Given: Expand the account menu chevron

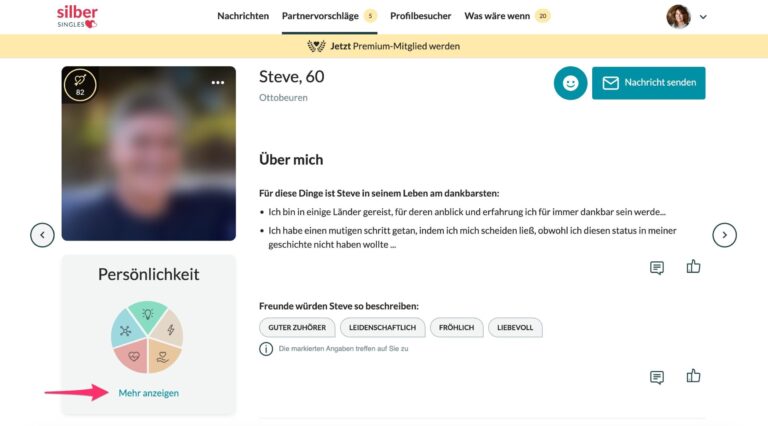Looking at the screenshot, I should coord(703,17).
